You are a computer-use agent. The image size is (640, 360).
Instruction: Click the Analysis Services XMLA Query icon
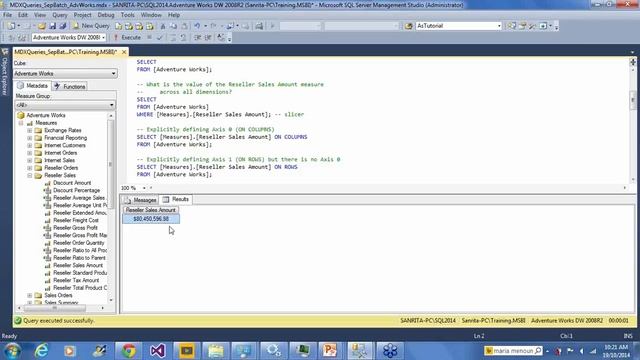(x=150, y=26)
